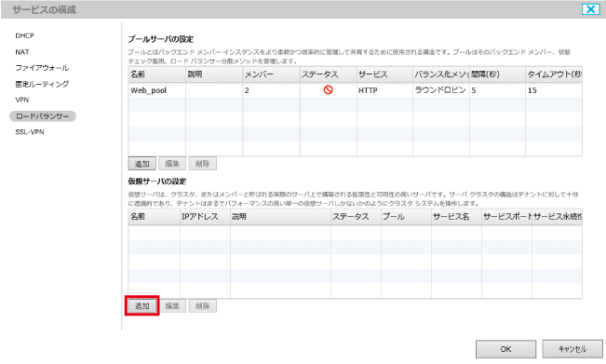Open the NAT settings section
This screenshot has height=364, width=606.
[22, 52]
